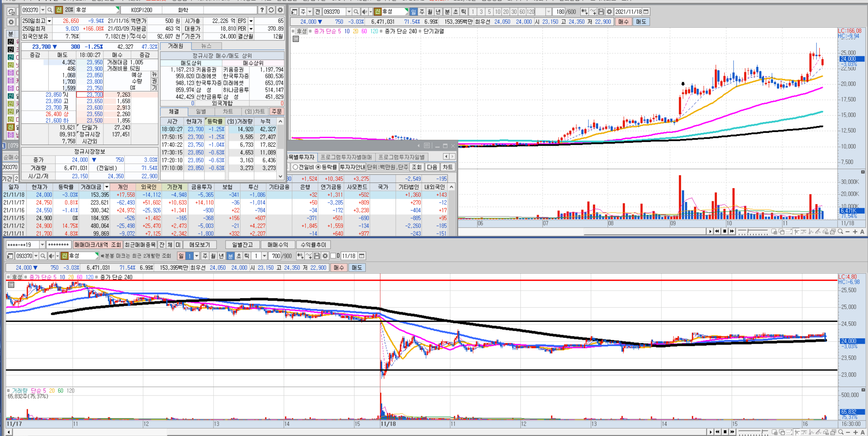Screen dimensions: 868x436
Task: Open stock code dropdown in top-left quote panel
Action: tap(43, 10)
